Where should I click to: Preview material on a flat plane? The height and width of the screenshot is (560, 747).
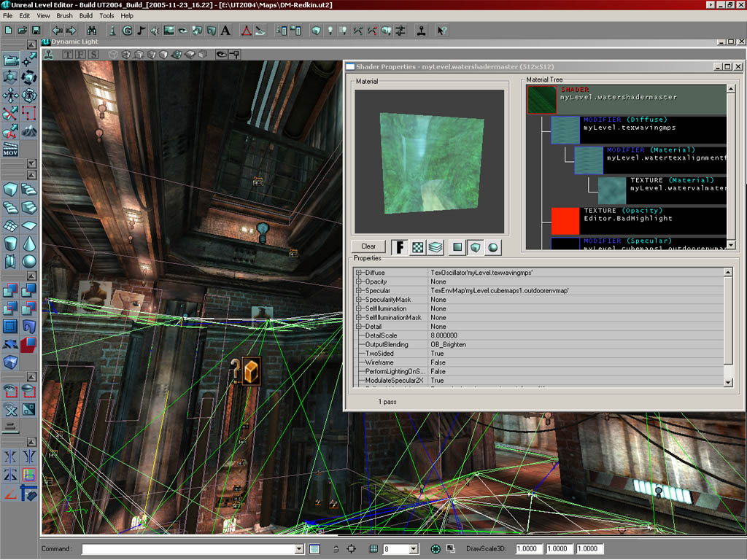457,247
